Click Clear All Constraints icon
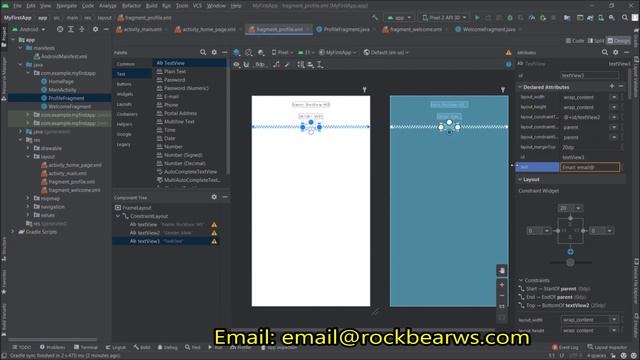 tap(276, 64)
